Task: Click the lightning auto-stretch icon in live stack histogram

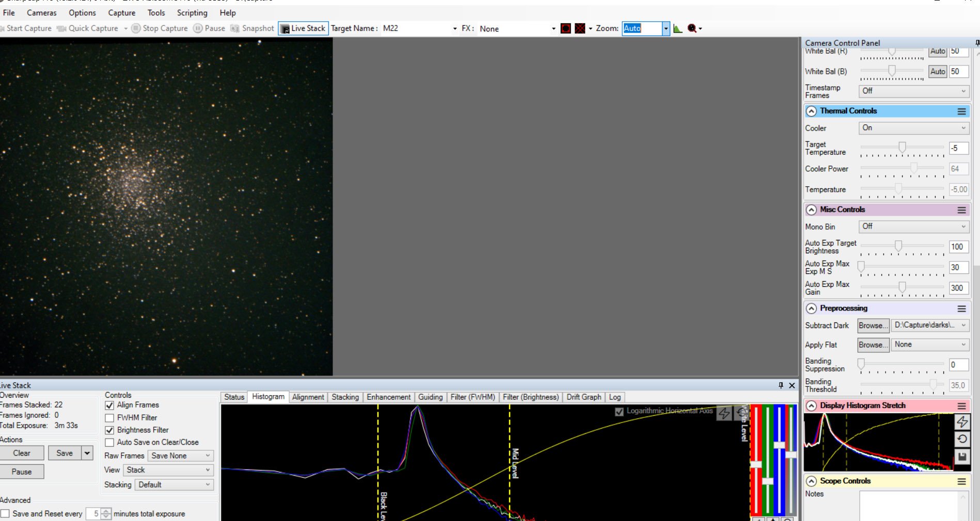Action: click(724, 413)
